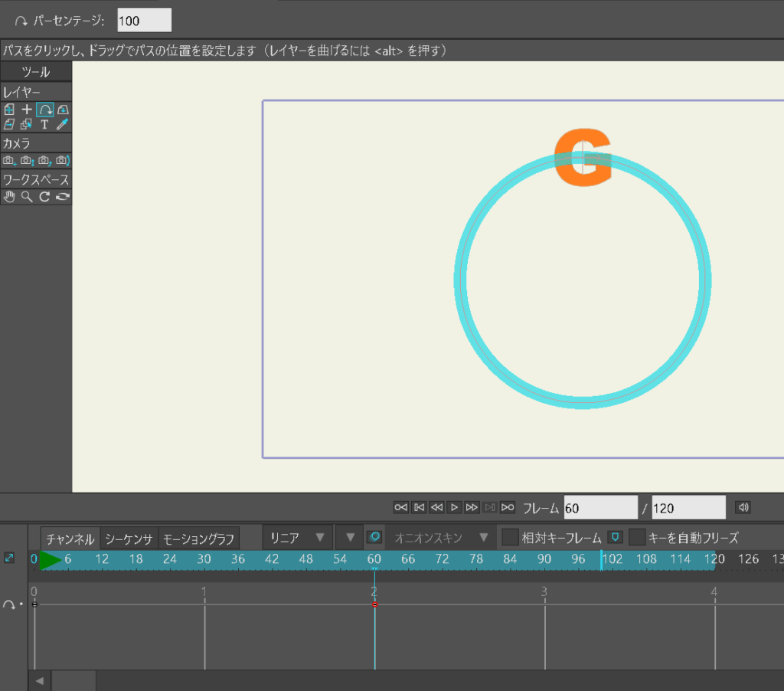Switch to the モーショングラフ tab
This screenshot has width=784, height=691.
[x=198, y=539]
